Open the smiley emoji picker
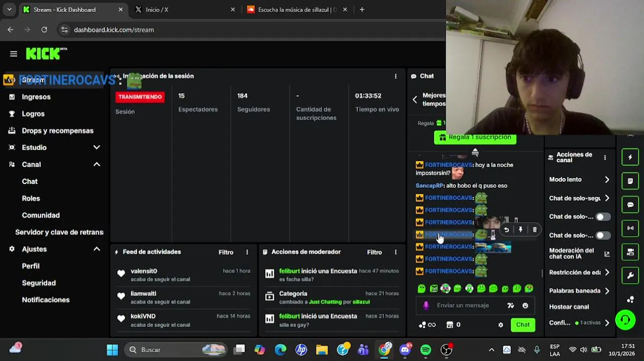Viewport: 644px width, 361px height. 525,305
